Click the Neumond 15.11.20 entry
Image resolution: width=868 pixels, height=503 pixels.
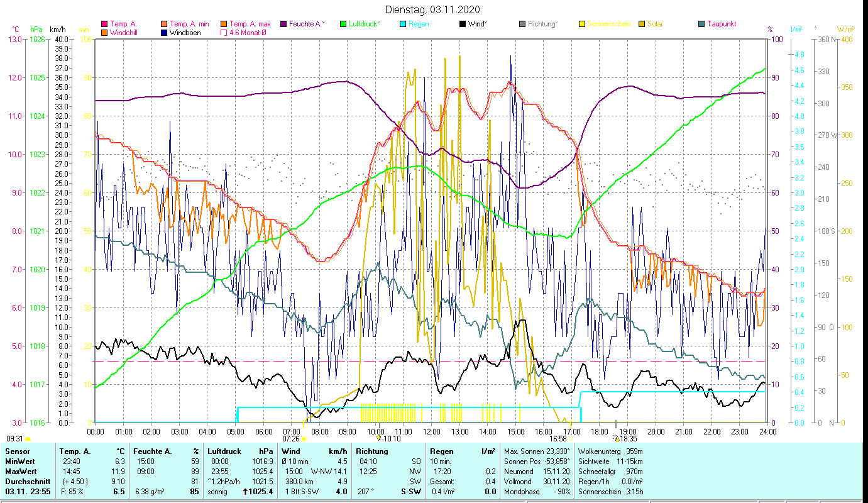coord(537,472)
